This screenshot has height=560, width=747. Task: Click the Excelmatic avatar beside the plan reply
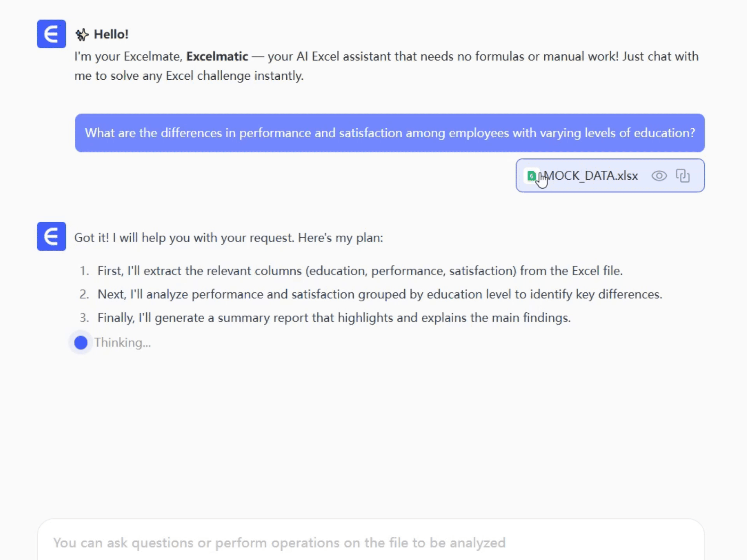pos(51,236)
